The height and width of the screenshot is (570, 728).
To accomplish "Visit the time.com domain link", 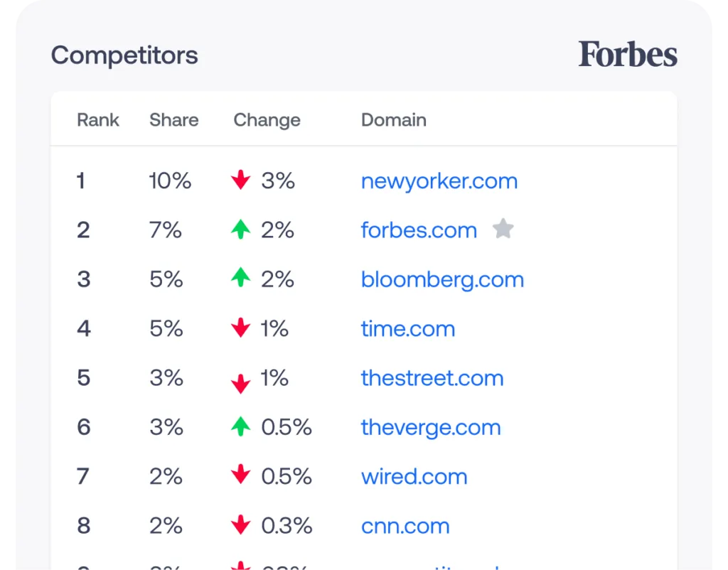I will [x=407, y=328].
